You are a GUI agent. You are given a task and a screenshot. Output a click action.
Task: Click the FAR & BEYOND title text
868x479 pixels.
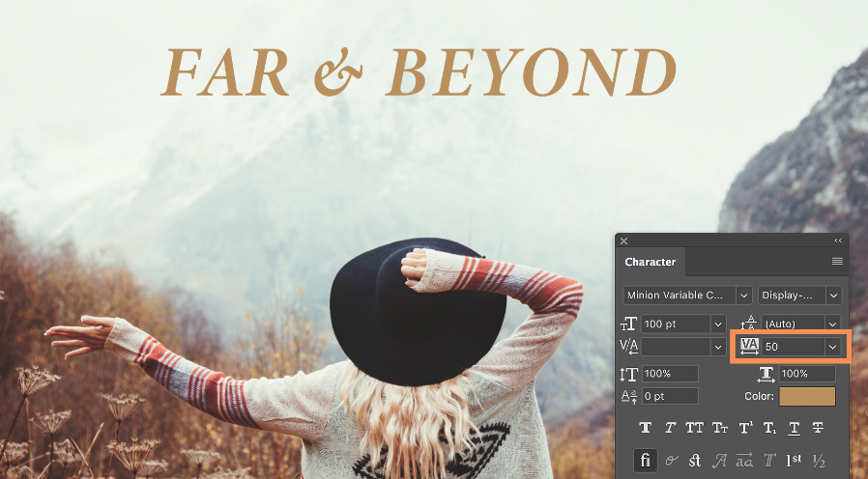[420, 73]
